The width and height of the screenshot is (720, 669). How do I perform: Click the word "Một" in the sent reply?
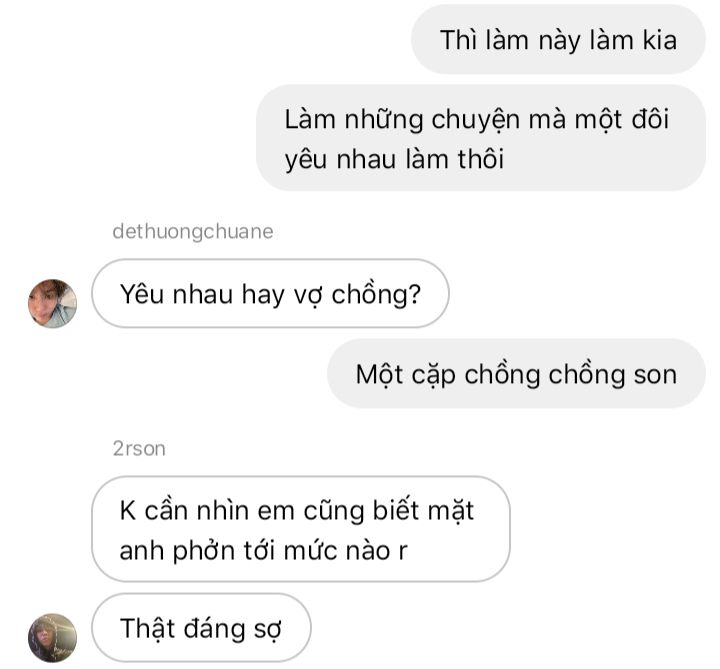pos(379,375)
